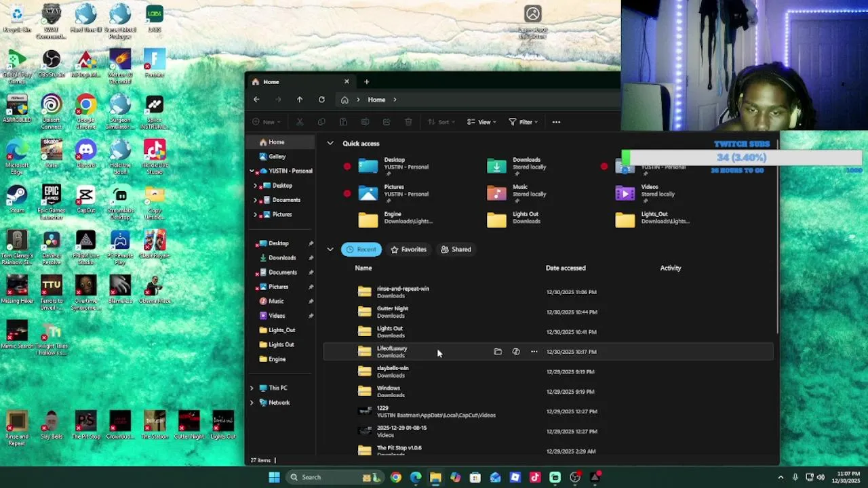Show hidden system tray icons
868x488 pixels.
pos(781,477)
